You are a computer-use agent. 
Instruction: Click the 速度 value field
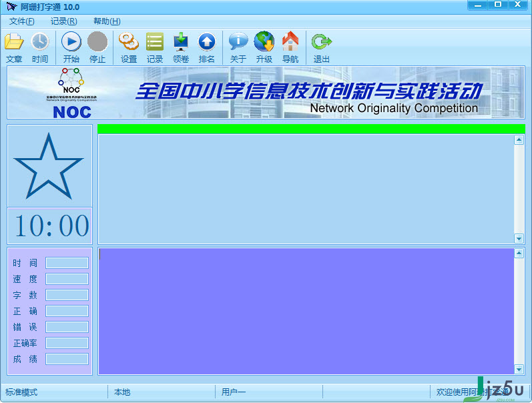pyautogui.click(x=67, y=279)
